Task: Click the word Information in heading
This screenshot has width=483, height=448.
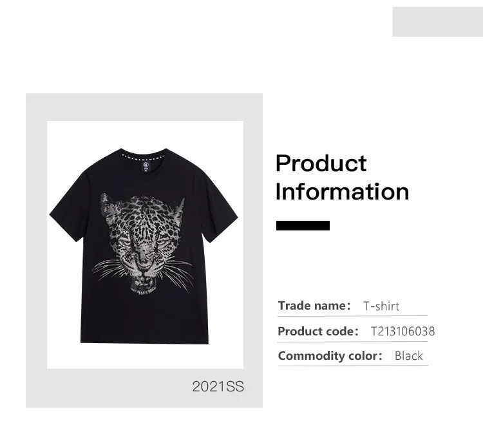Action: click(x=342, y=192)
